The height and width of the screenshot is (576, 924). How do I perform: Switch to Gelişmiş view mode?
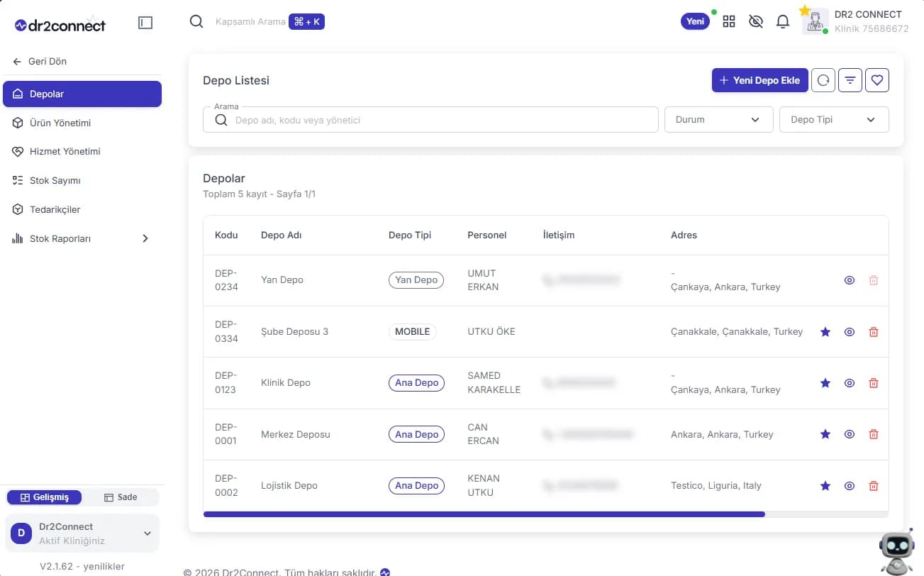[x=45, y=497]
